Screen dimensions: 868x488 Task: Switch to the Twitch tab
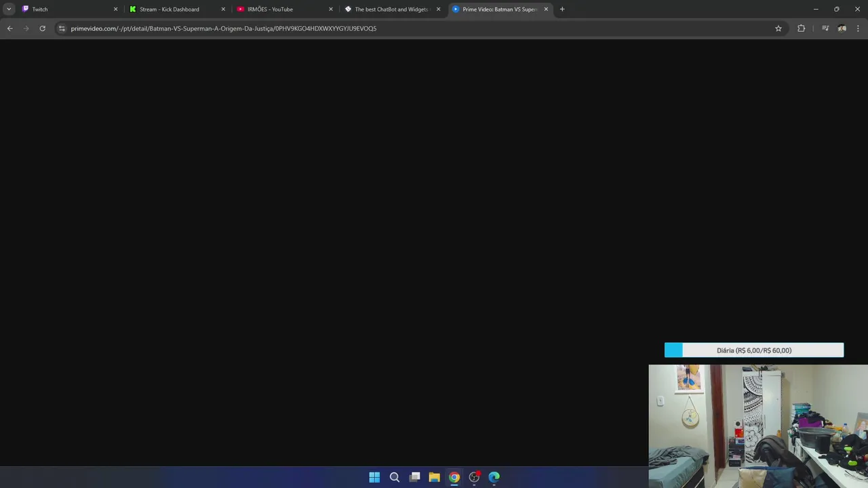[x=68, y=9]
